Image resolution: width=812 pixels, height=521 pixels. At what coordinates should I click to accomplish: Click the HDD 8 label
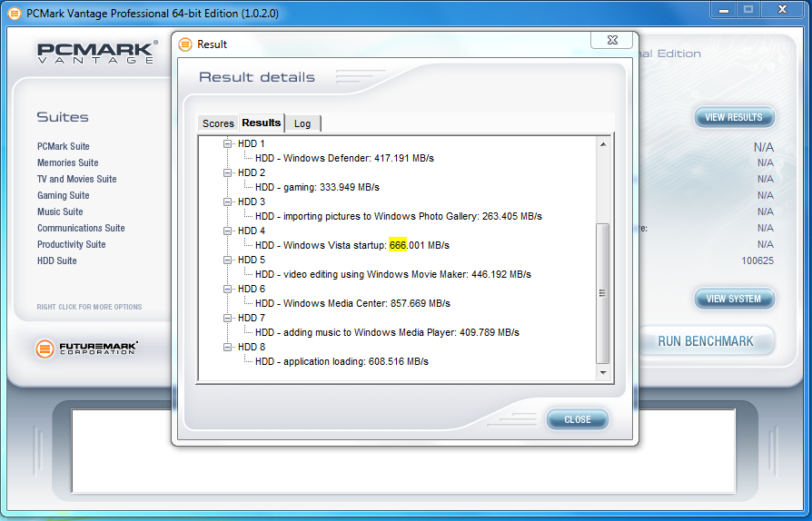[252, 347]
